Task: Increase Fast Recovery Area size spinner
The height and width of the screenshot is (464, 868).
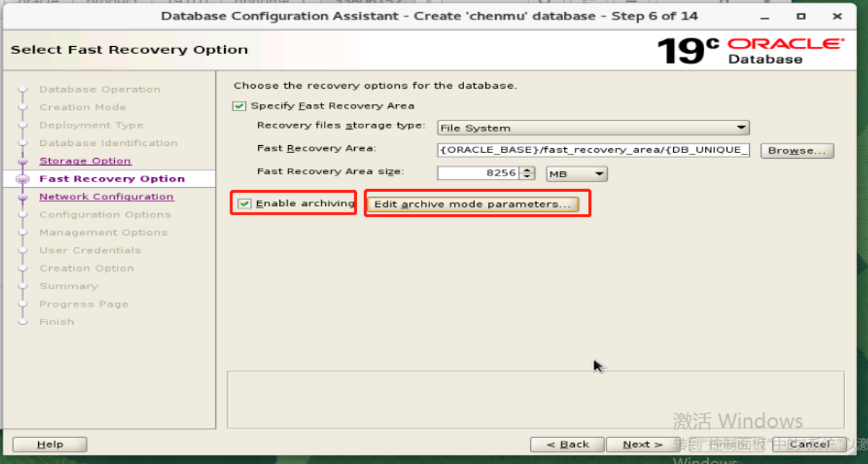Action: click(527, 170)
